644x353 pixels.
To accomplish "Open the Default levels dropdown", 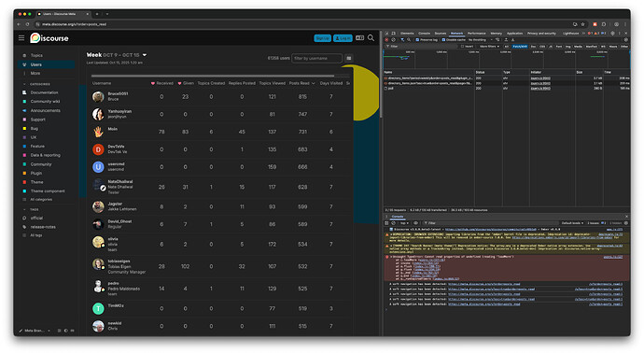I will click(x=572, y=223).
